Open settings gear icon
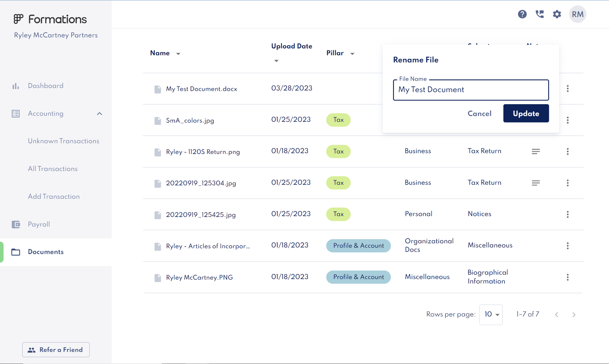The height and width of the screenshot is (364, 609). tap(557, 14)
